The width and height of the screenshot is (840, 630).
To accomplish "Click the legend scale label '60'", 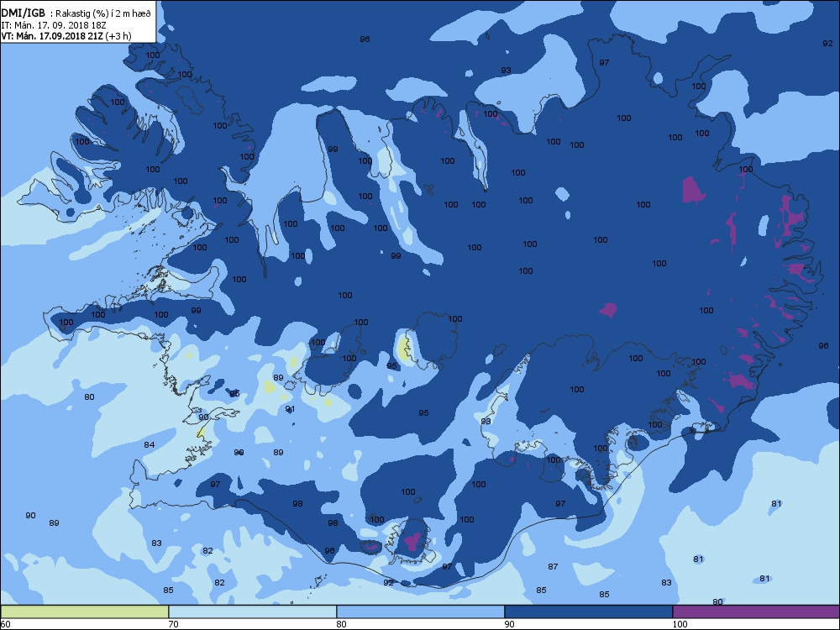I will click(x=5, y=624).
